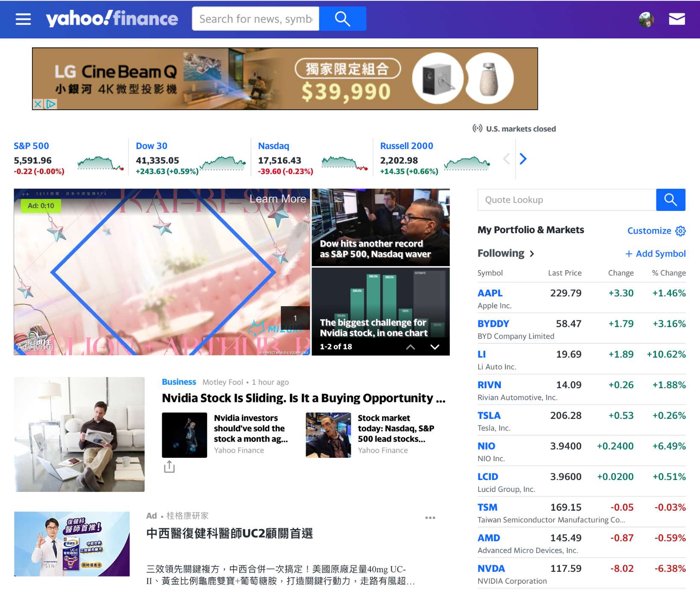Switch to the Business news section

[x=178, y=382]
